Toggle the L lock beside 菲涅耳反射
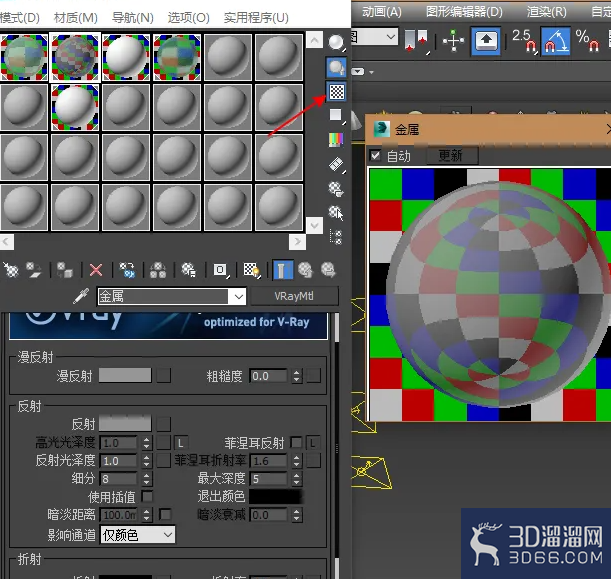This screenshot has height=579, width=611. (313, 443)
